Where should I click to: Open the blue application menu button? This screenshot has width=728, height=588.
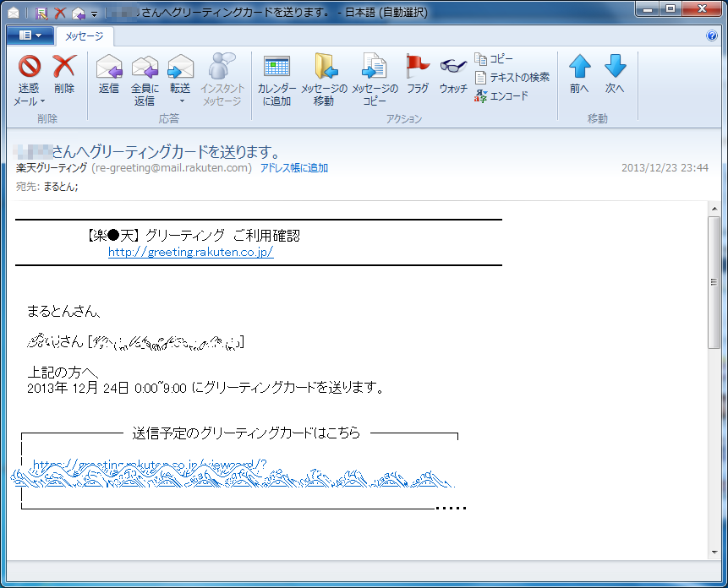pos(30,35)
